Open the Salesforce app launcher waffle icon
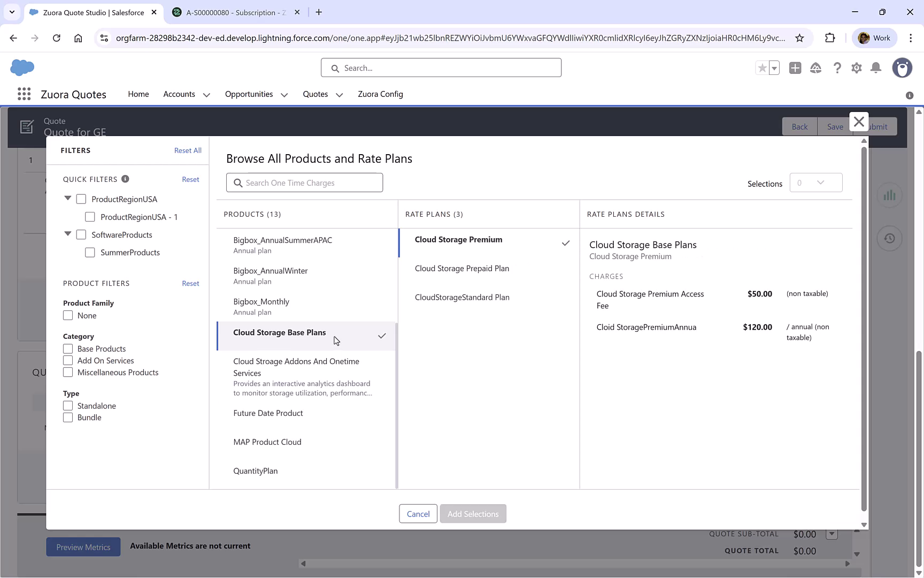Image resolution: width=924 pixels, height=578 pixels. click(24, 94)
